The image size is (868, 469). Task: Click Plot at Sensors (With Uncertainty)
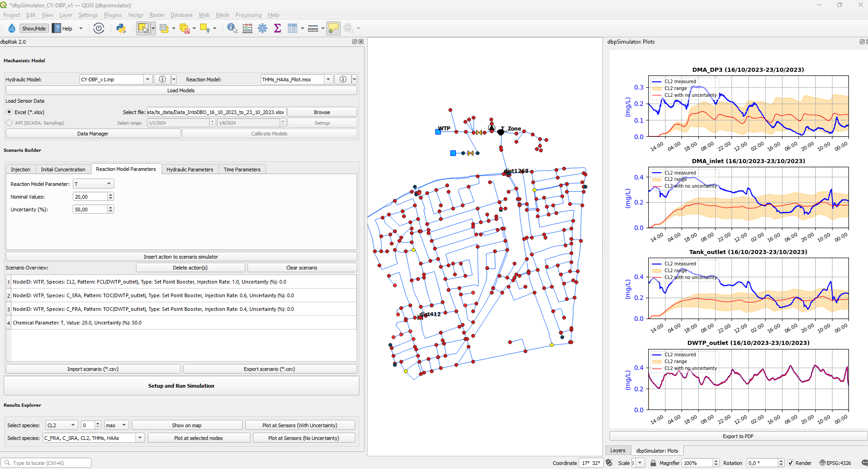point(300,425)
